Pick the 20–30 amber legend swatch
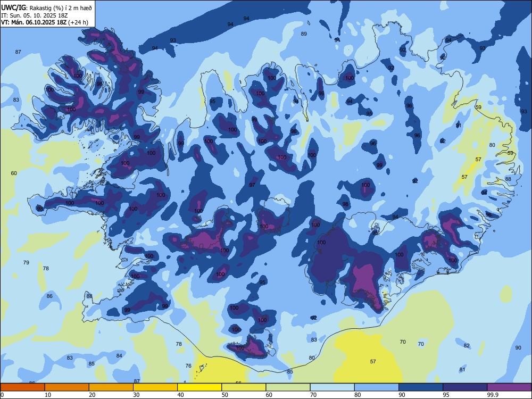The image size is (532, 399). tap(111, 387)
